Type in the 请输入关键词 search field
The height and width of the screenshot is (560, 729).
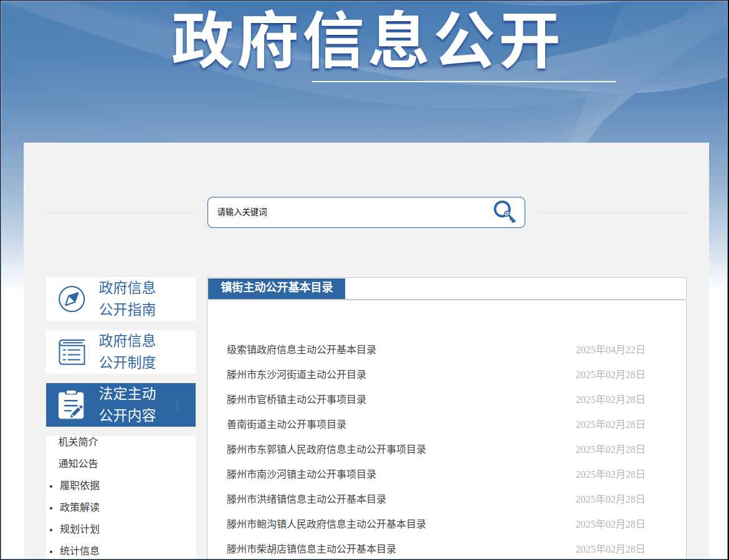click(349, 212)
